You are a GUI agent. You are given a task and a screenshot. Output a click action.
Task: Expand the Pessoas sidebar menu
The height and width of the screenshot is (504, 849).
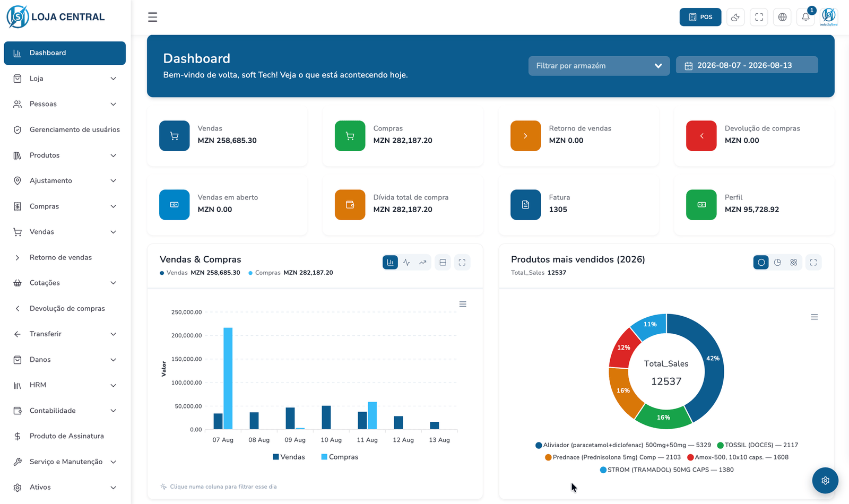[x=65, y=104]
